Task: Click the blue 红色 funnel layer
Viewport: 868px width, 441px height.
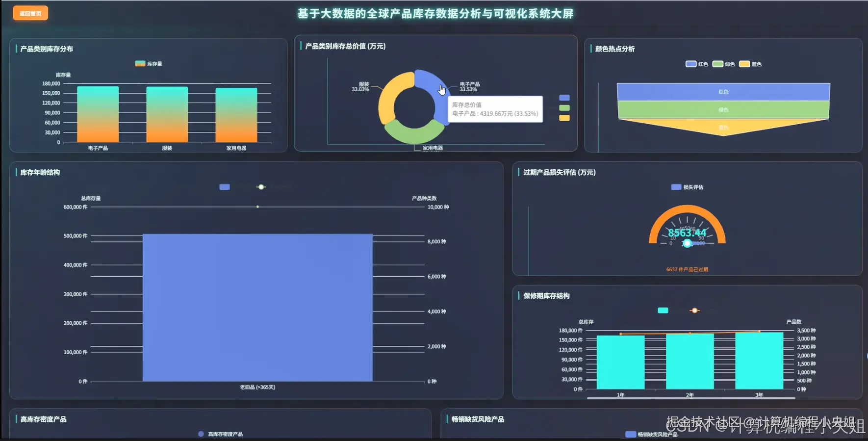Action: pos(723,92)
